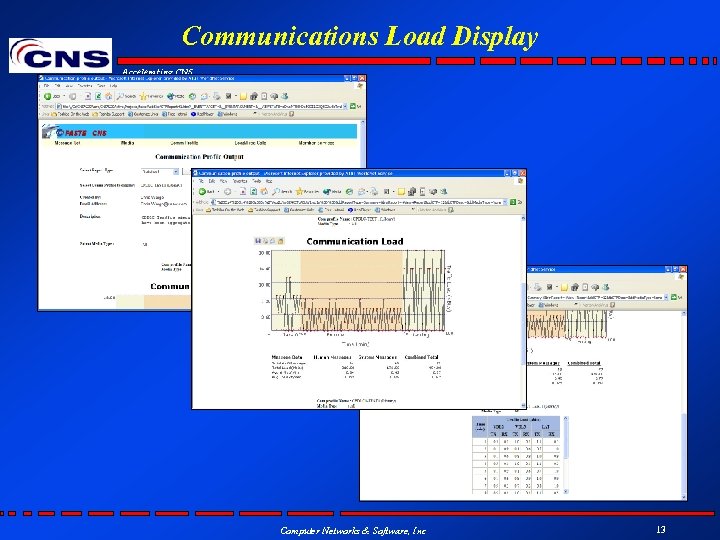Open Favorites star in the Communication Profile Output window

click(x=143, y=96)
